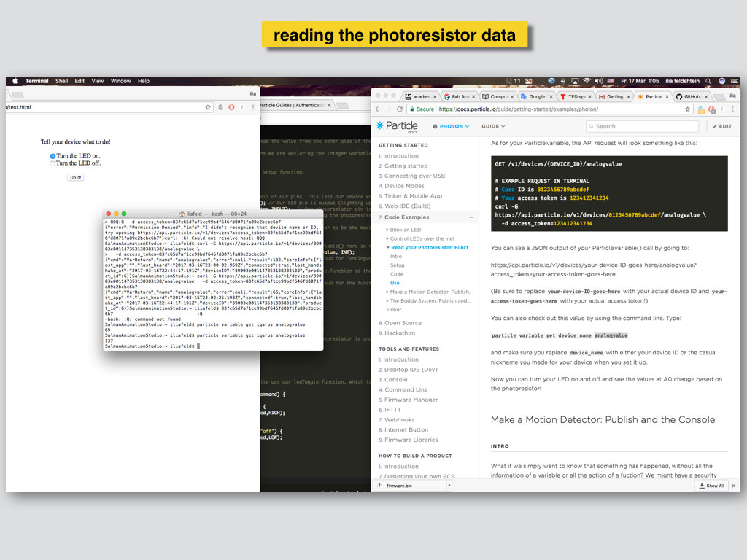Click Show All downloads button
Viewport: 747px width, 560px height.
tap(711, 486)
